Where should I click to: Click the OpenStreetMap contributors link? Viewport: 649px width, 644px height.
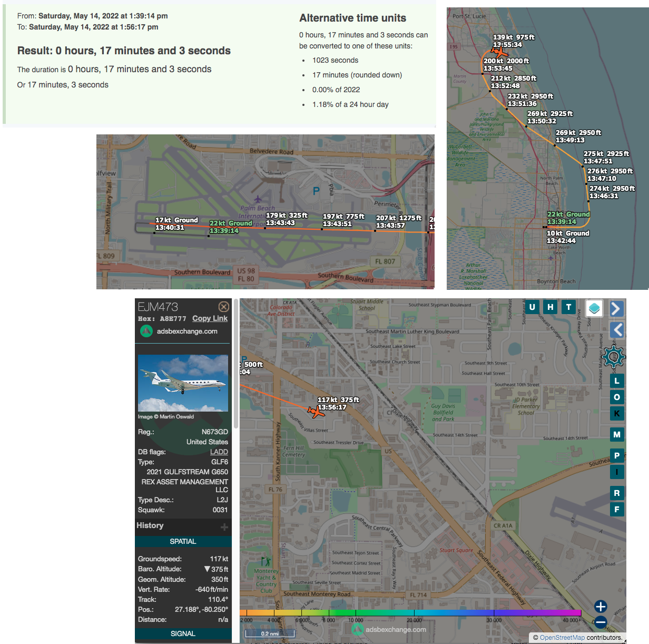tap(562, 637)
